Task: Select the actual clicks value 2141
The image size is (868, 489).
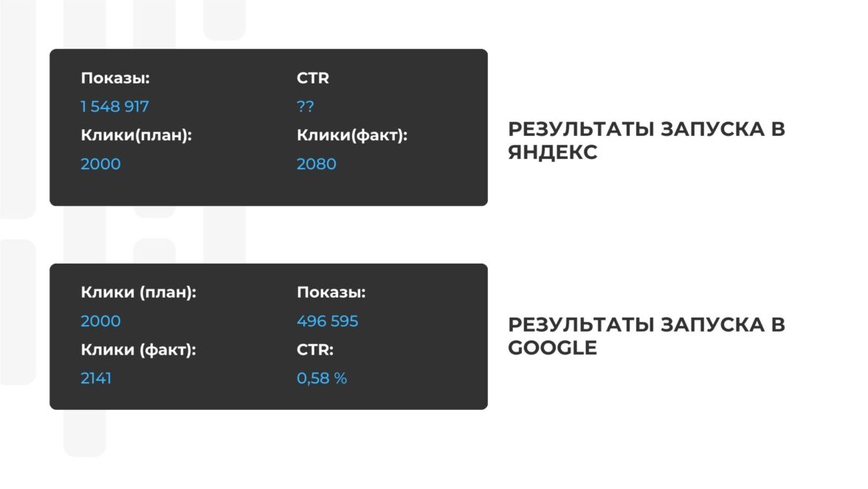Action: tap(96, 379)
